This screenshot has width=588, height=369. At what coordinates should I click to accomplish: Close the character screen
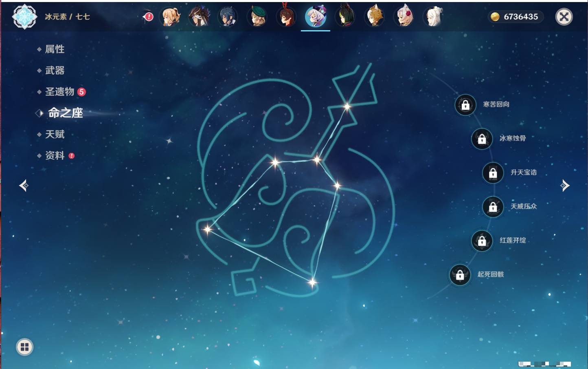click(x=564, y=17)
